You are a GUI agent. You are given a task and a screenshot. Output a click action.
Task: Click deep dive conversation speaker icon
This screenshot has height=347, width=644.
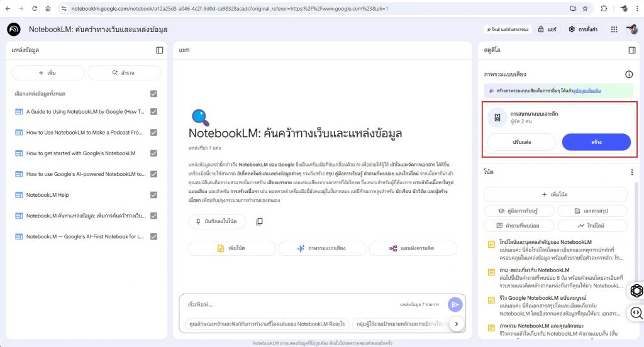(x=497, y=118)
